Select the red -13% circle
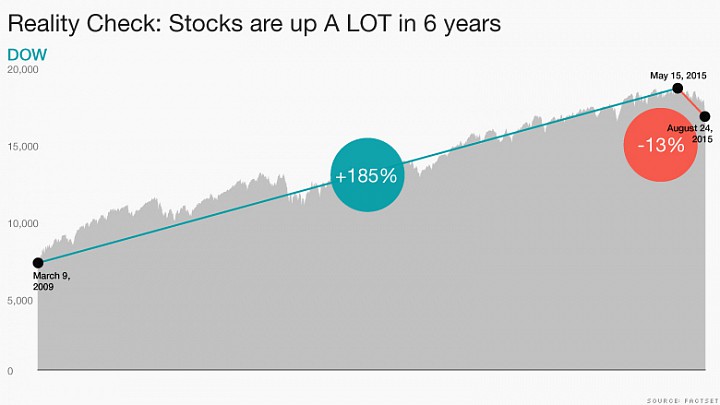This screenshot has height=405, width=720. (x=660, y=145)
